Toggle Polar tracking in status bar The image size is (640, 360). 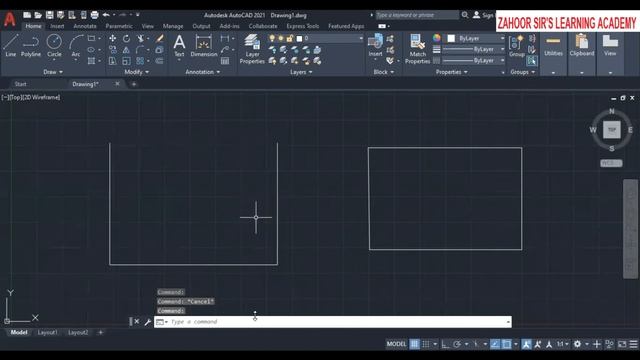pyautogui.click(x=457, y=344)
